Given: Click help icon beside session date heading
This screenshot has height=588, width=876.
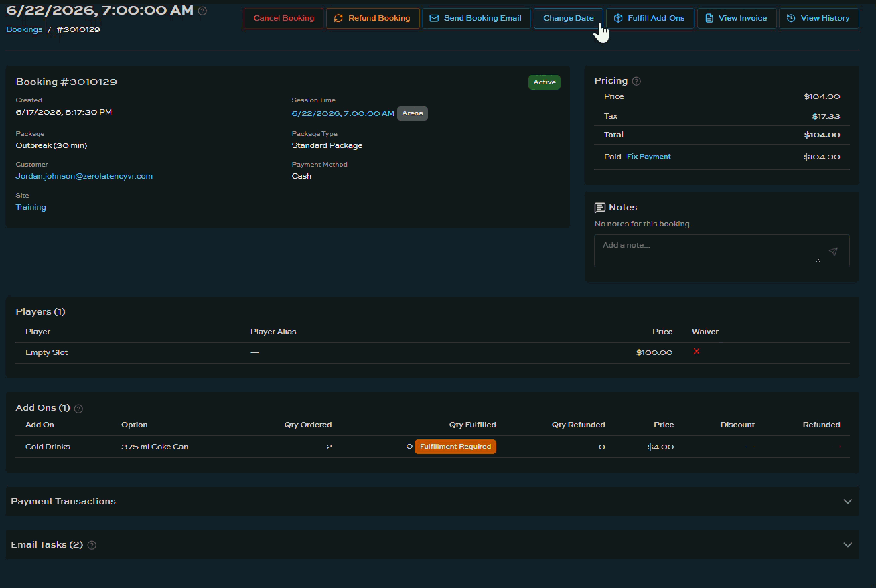Looking at the screenshot, I should tap(203, 11).
